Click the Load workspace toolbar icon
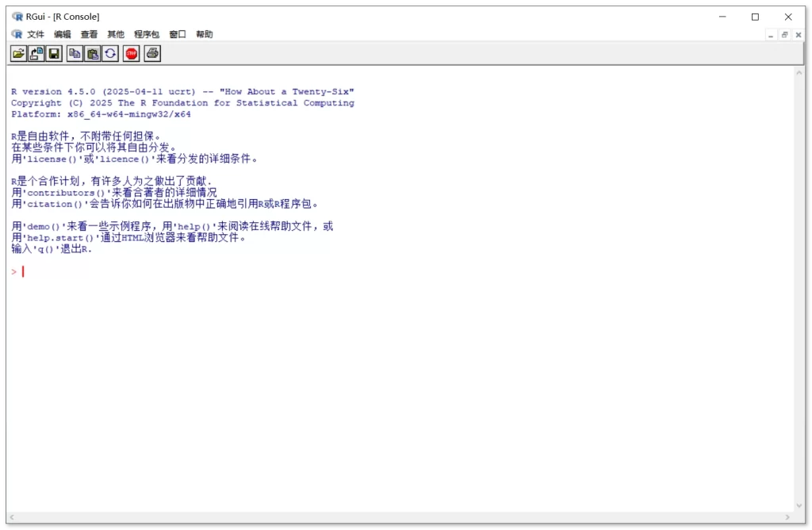Screen dimensions: 812x530 (x=36, y=53)
